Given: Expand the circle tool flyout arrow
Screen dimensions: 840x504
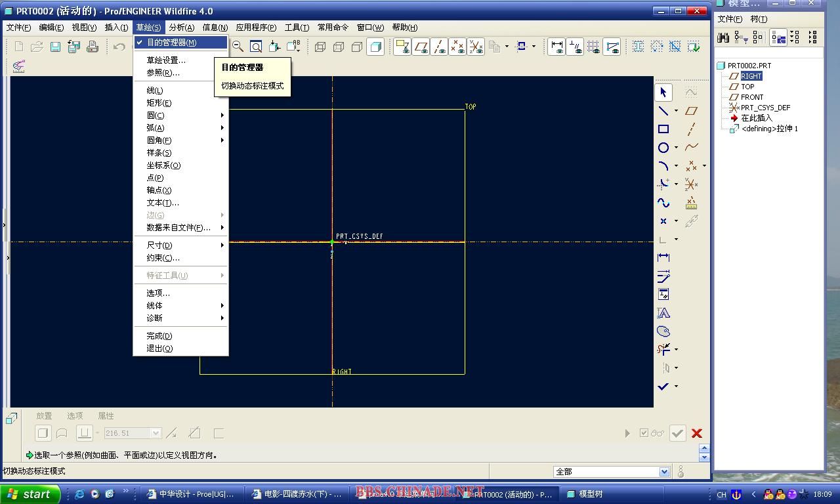Looking at the screenshot, I should 676,148.
